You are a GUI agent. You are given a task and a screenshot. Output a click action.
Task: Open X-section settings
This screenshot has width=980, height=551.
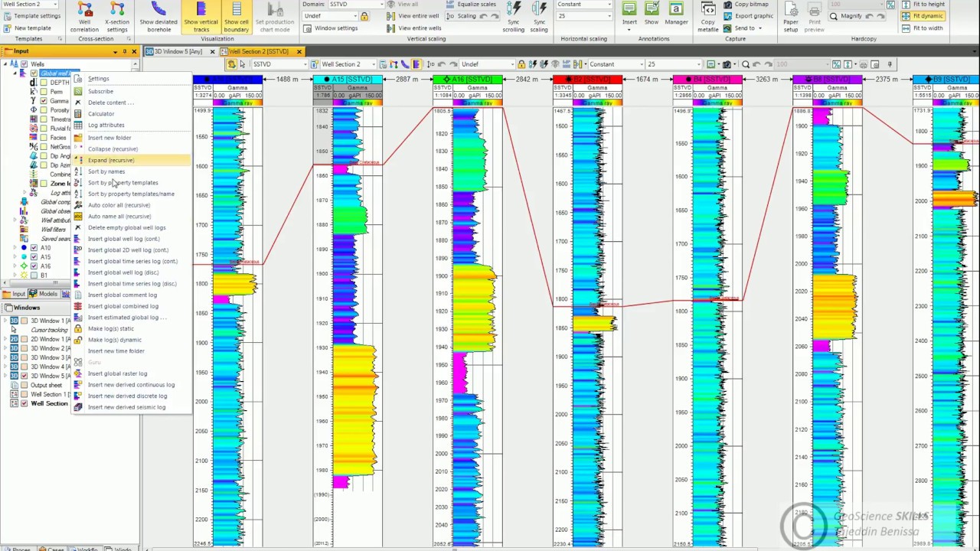point(116,17)
